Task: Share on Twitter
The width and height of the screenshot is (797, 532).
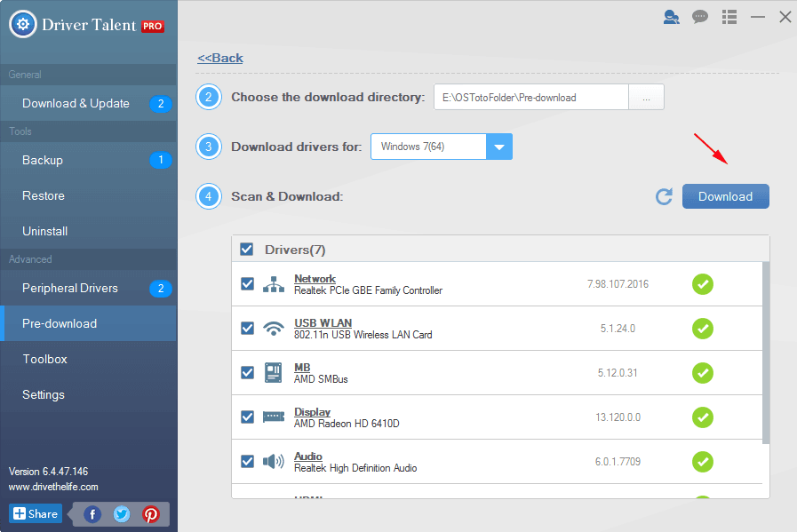Action: [122, 514]
